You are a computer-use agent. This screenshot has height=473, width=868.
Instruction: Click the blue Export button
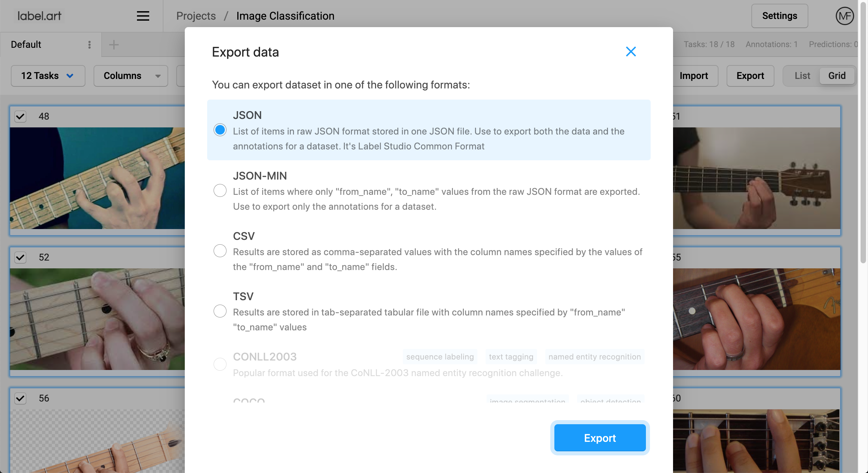(x=600, y=438)
